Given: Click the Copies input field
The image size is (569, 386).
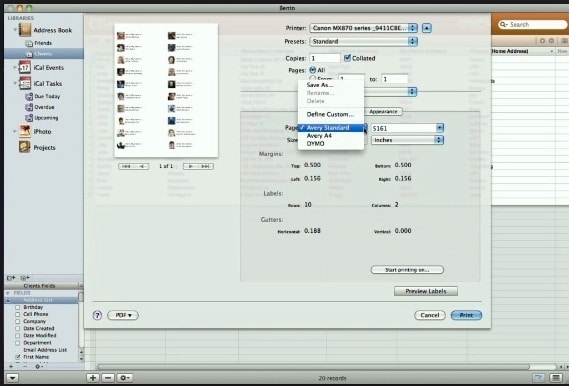Looking at the screenshot, I should [x=325, y=58].
